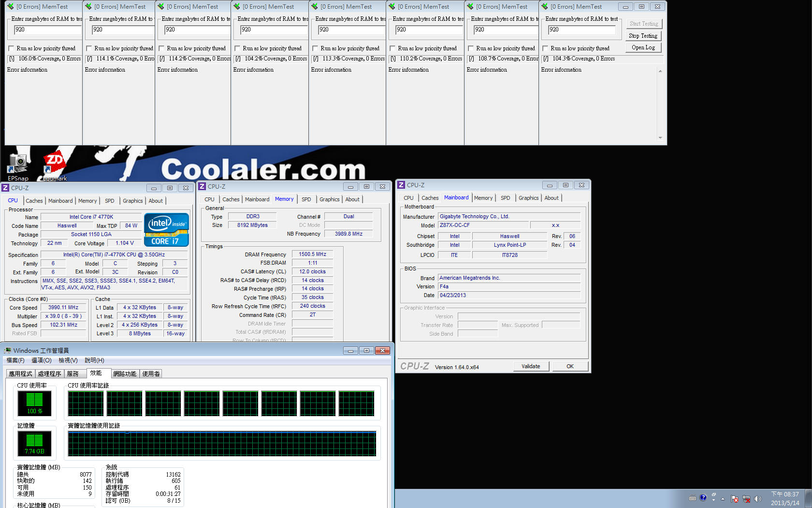The image size is (812, 508).
Task: Click the Validate button in CPU-Z
Action: 531,366
